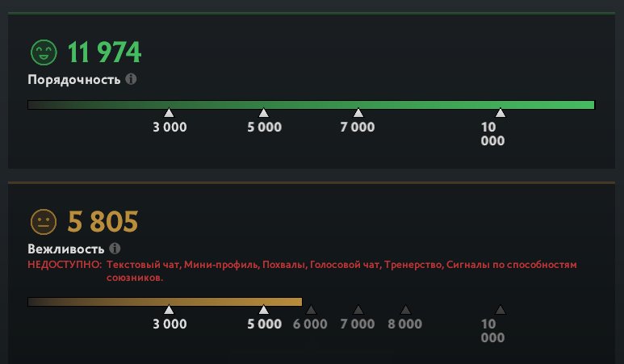Click the Порядочность heading text
The height and width of the screenshot is (364, 624).
[x=74, y=80]
